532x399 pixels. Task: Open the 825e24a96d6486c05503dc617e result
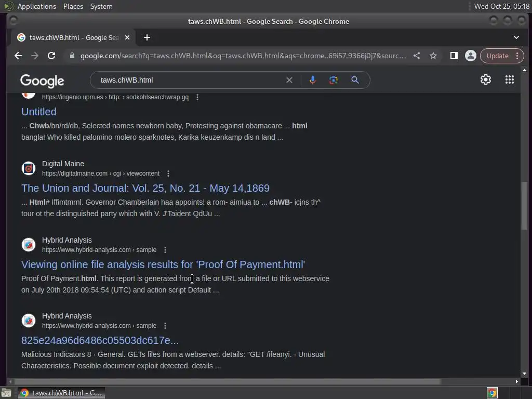[100, 340]
